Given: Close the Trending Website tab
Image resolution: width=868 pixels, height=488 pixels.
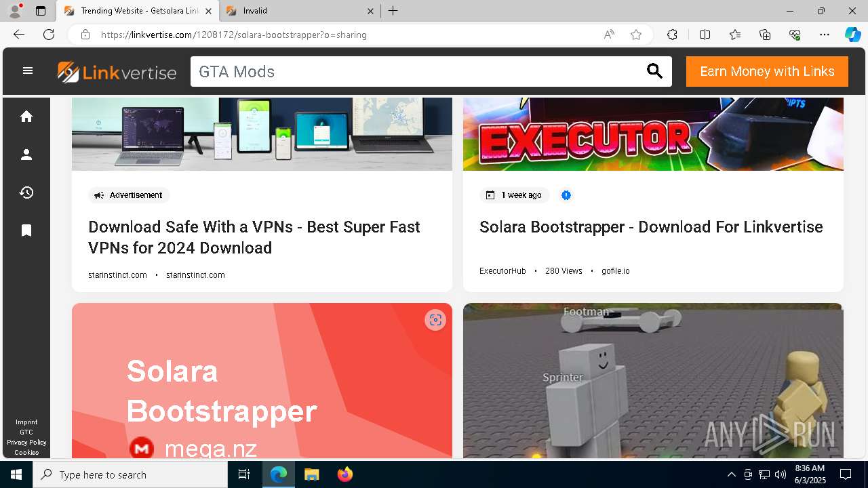Looking at the screenshot, I should click(x=208, y=11).
